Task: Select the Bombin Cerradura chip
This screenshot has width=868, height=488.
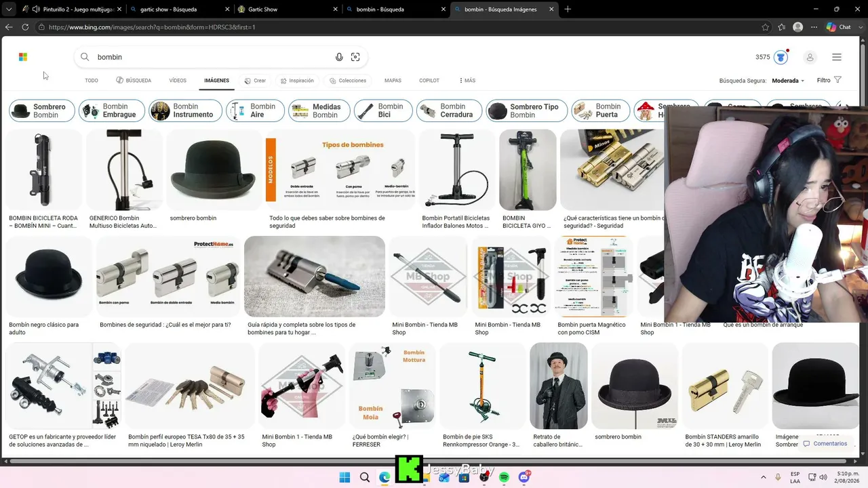Action: (x=450, y=110)
